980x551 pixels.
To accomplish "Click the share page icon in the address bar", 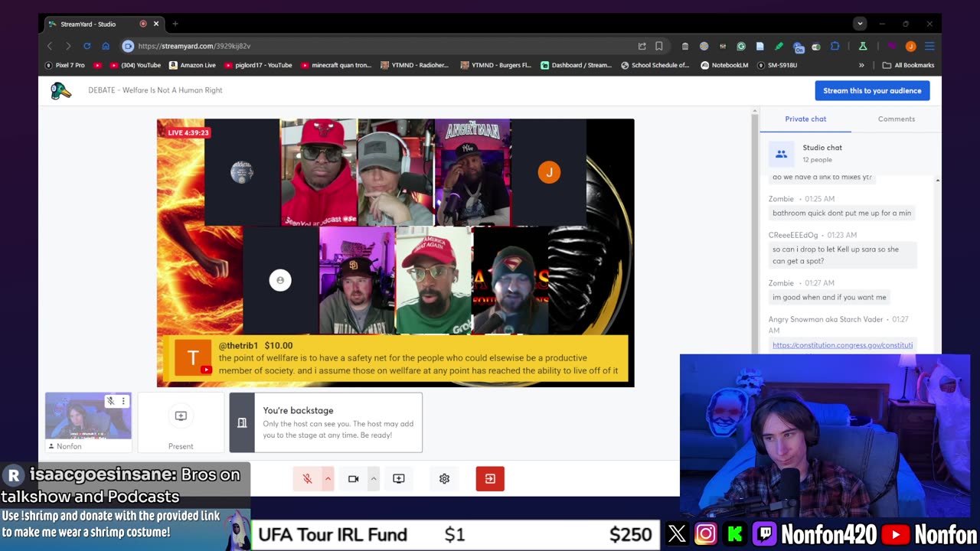I will tap(642, 46).
